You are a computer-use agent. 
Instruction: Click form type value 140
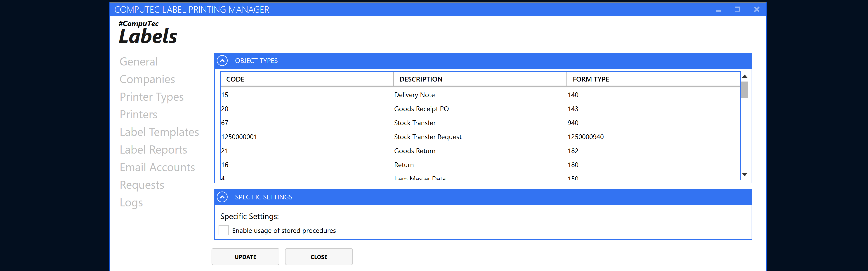tap(573, 95)
